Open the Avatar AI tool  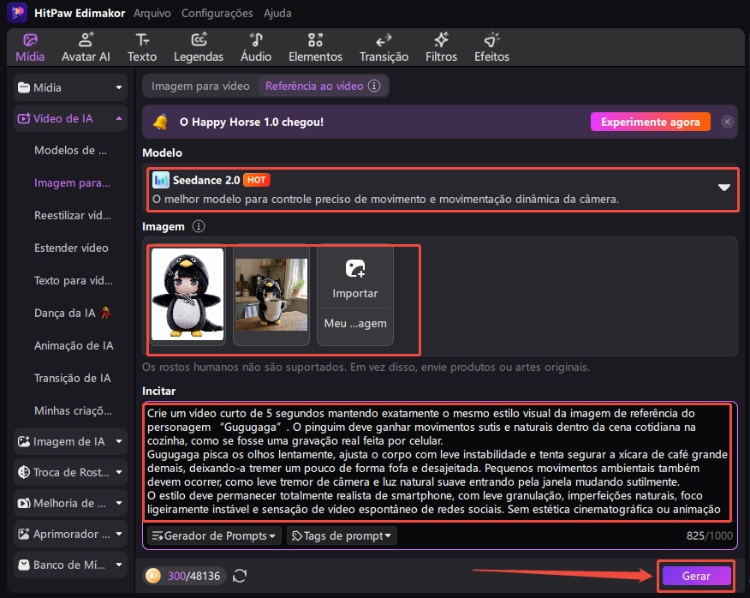click(86, 47)
